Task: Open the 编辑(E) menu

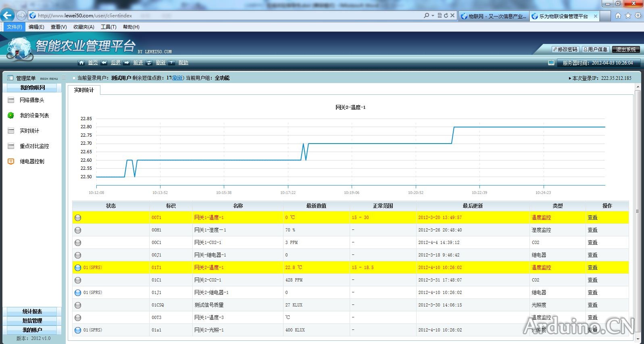Action: [36, 27]
